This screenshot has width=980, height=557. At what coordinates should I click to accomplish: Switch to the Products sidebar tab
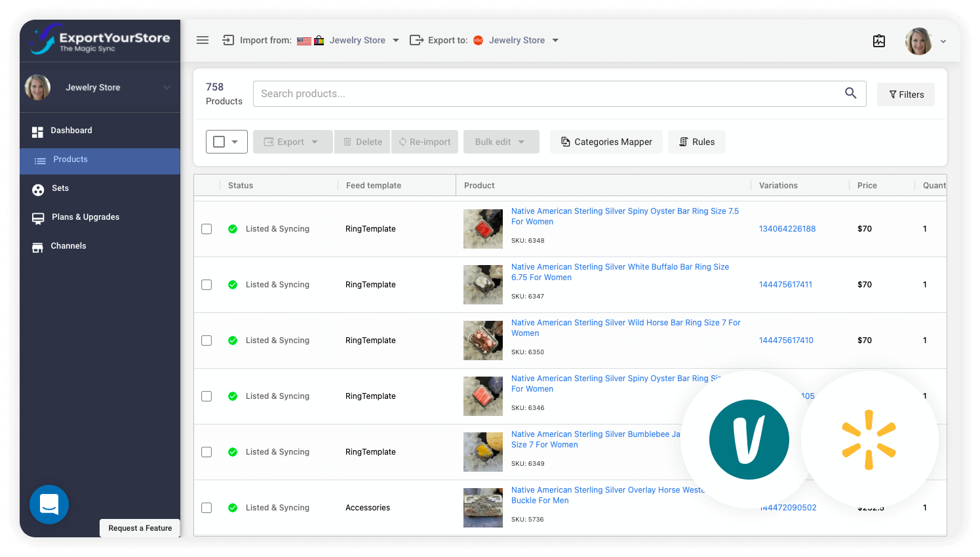coord(70,159)
